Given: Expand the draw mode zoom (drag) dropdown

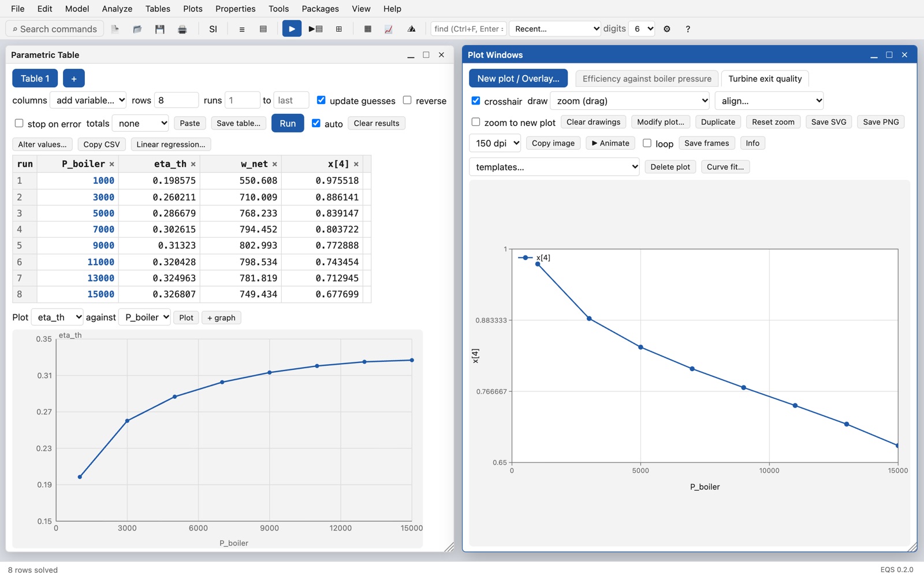Looking at the screenshot, I should click(630, 101).
